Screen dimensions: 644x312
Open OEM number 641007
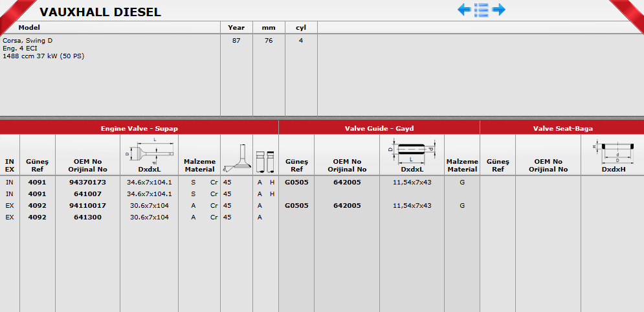(87, 194)
